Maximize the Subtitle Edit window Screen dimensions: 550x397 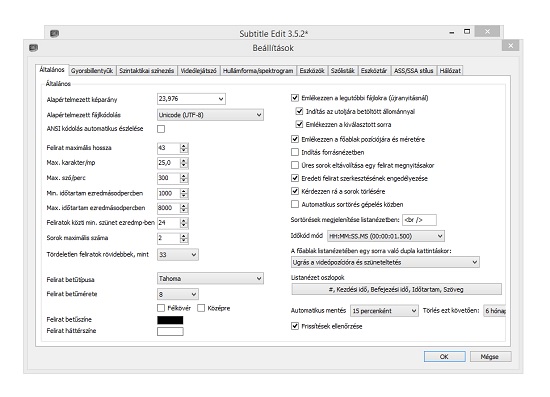[x=467, y=32]
